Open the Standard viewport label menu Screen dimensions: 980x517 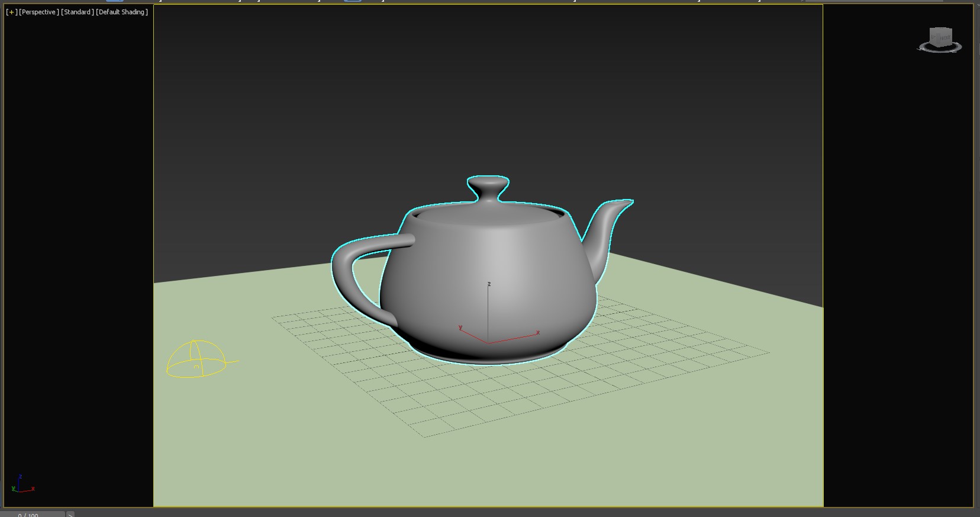pyautogui.click(x=78, y=12)
